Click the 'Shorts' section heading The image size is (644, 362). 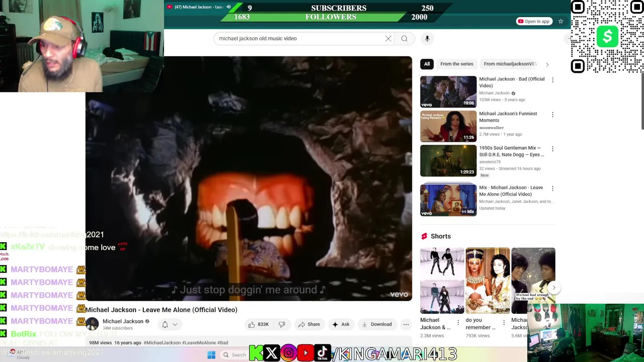[x=441, y=236]
